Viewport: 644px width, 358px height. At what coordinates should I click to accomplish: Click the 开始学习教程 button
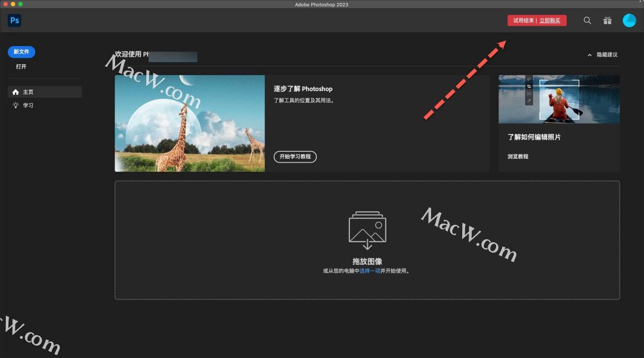click(295, 156)
